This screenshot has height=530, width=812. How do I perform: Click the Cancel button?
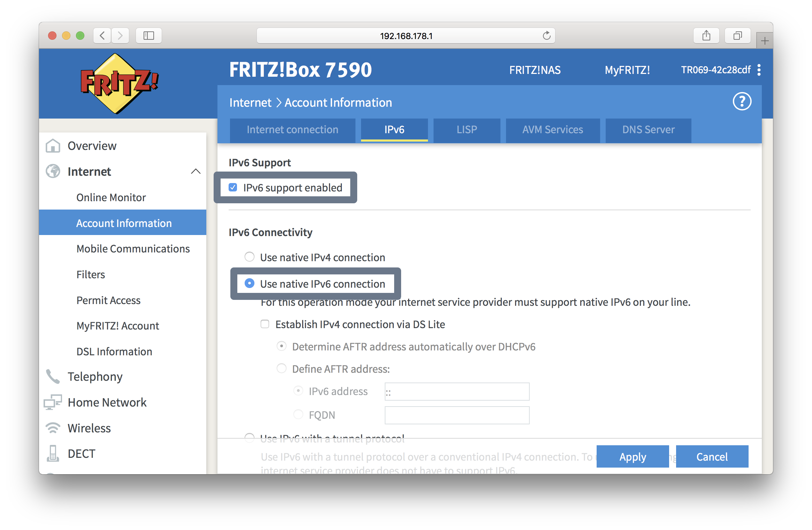[x=711, y=456]
